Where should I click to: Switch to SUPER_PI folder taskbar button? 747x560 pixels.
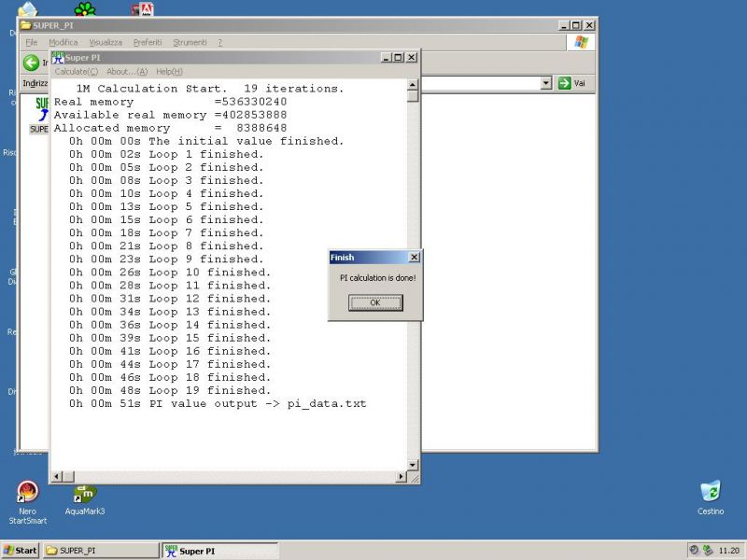(101, 551)
